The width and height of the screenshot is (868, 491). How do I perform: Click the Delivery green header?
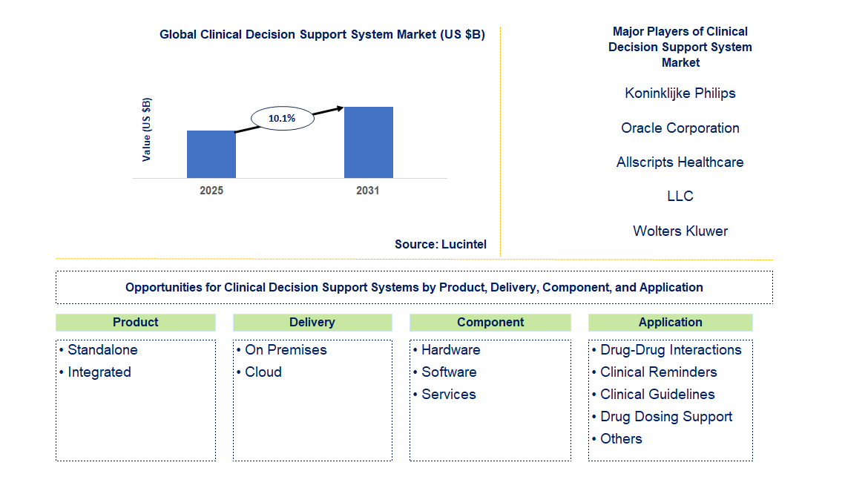pyautogui.click(x=312, y=322)
